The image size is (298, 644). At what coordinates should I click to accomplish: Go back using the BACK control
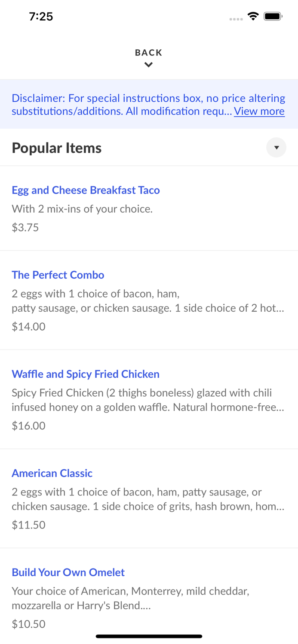(x=148, y=52)
